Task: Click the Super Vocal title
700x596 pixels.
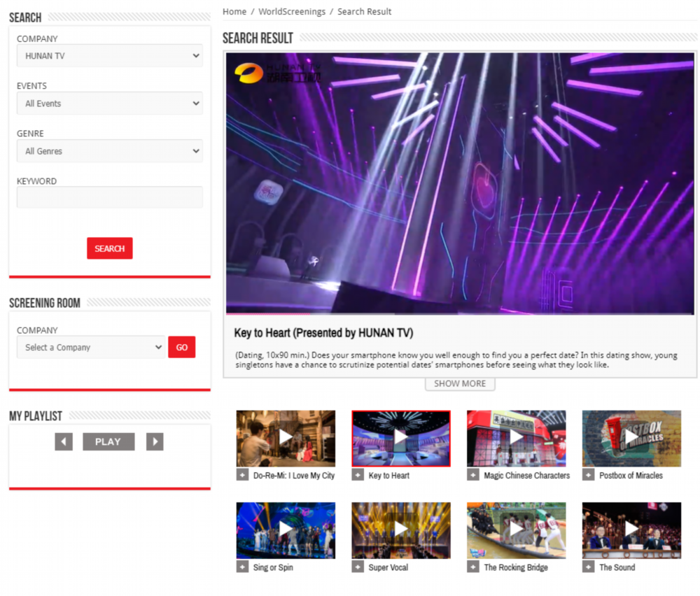Action: (388, 567)
